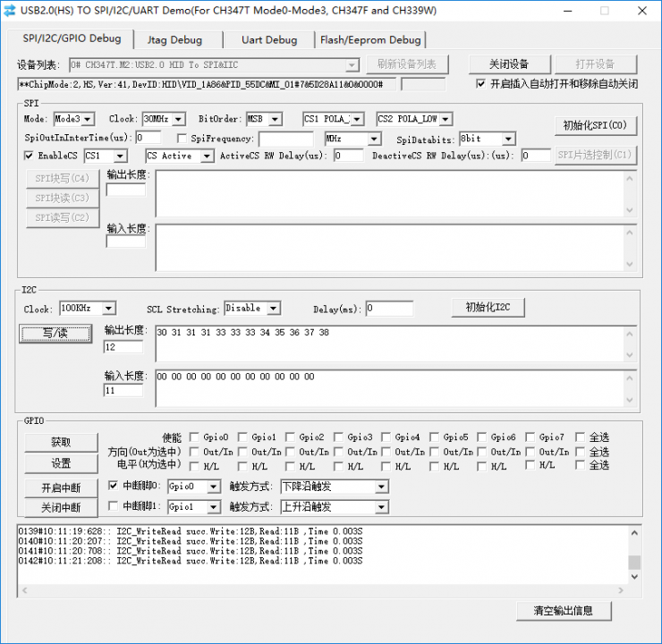Toggle 开启插入自动打开和移除自动关闭 checkbox
This screenshot has width=662, height=644.
point(480,83)
